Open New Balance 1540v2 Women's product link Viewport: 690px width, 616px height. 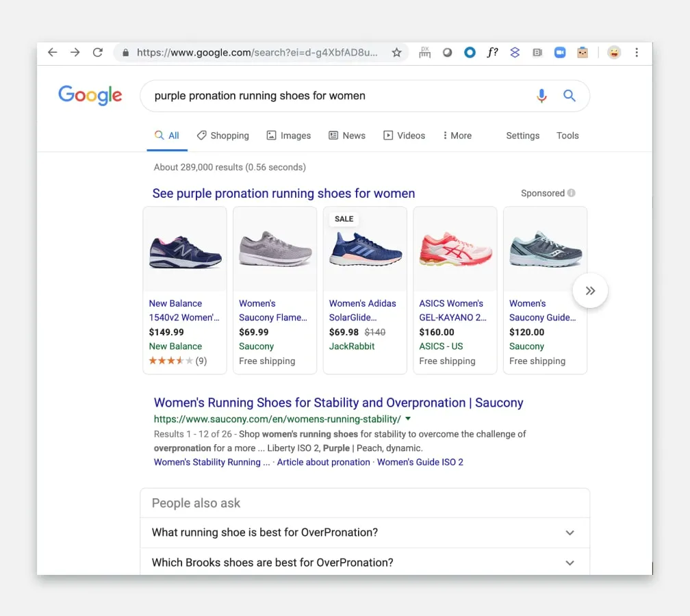[x=184, y=310]
